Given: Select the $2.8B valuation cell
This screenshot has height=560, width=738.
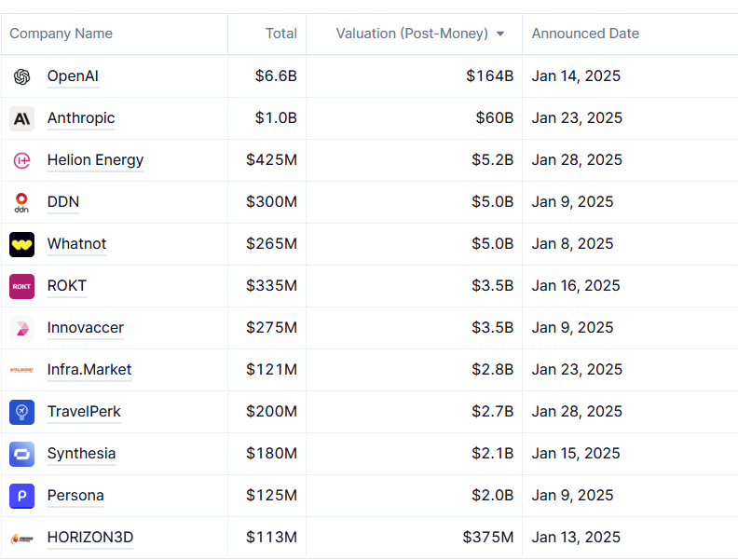Looking at the screenshot, I should [414, 369].
